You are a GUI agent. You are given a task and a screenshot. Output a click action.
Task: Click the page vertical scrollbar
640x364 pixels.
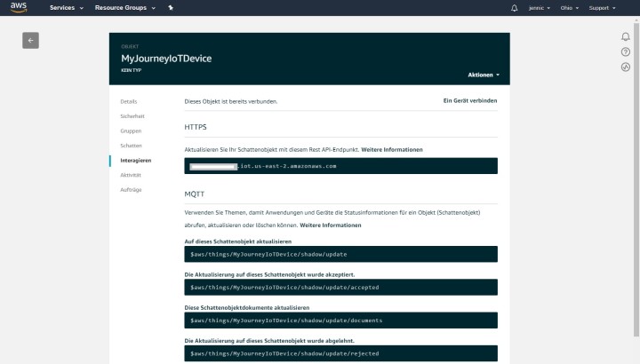pyautogui.click(x=636, y=179)
